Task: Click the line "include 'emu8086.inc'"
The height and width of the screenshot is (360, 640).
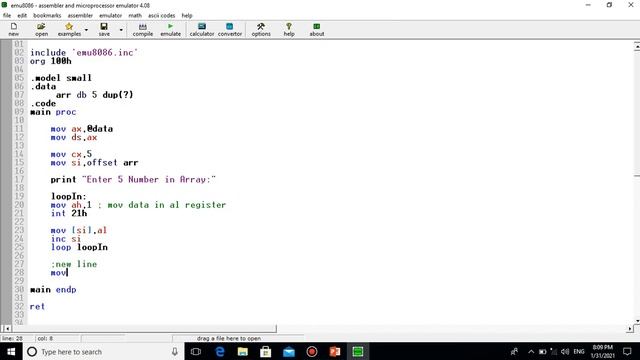Action: click(84, 53)
